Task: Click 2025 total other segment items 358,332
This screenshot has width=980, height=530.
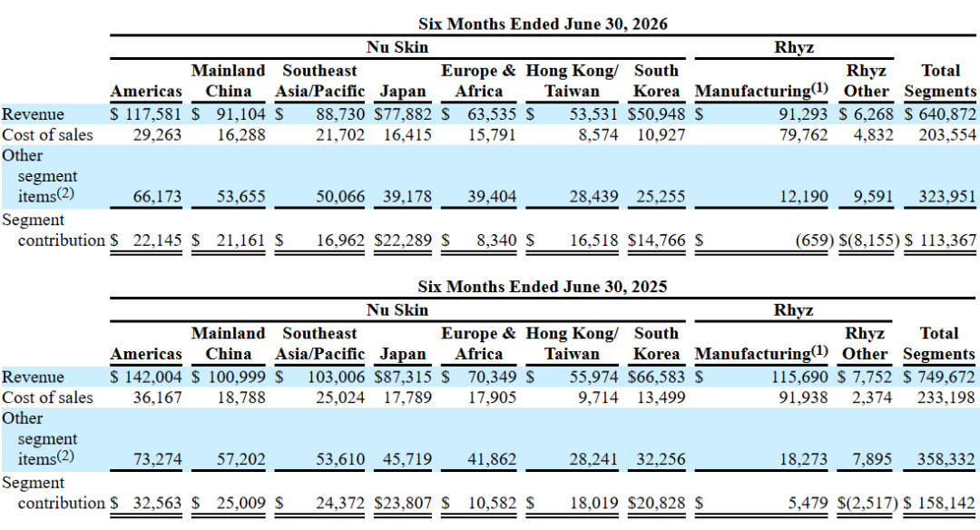Action: tap(946, 458)
